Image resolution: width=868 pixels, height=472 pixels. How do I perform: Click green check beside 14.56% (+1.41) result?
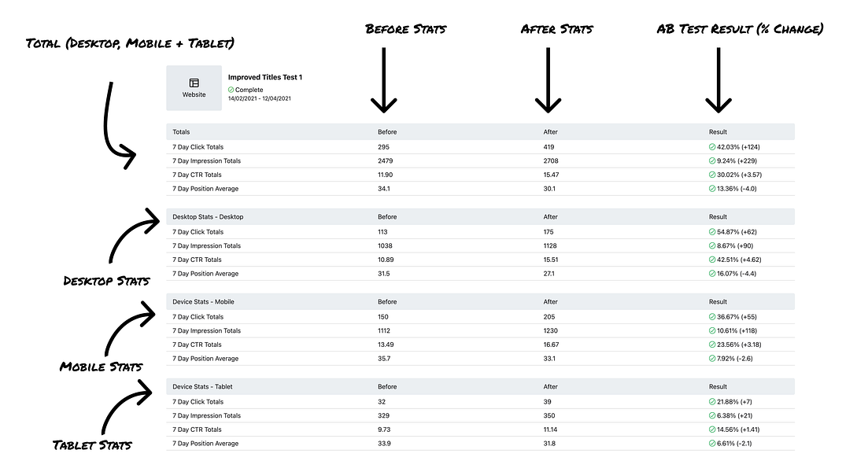click(x=712, y=430)
